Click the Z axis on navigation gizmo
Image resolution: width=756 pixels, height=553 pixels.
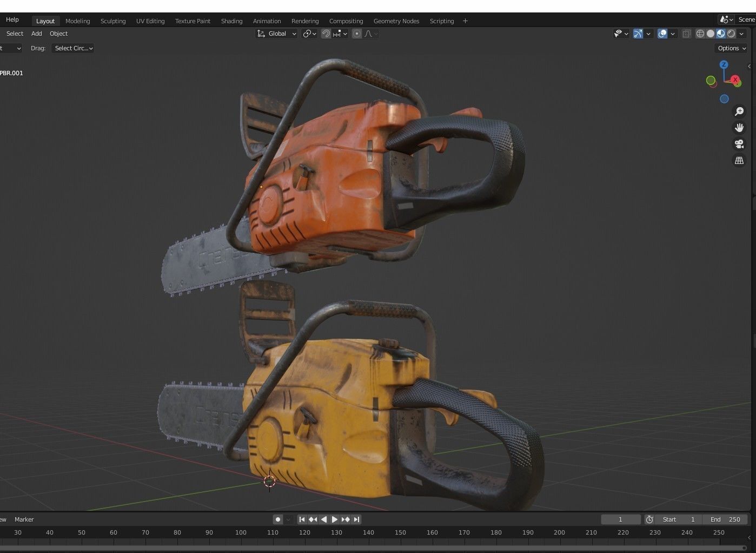click(x=724, y=64)
